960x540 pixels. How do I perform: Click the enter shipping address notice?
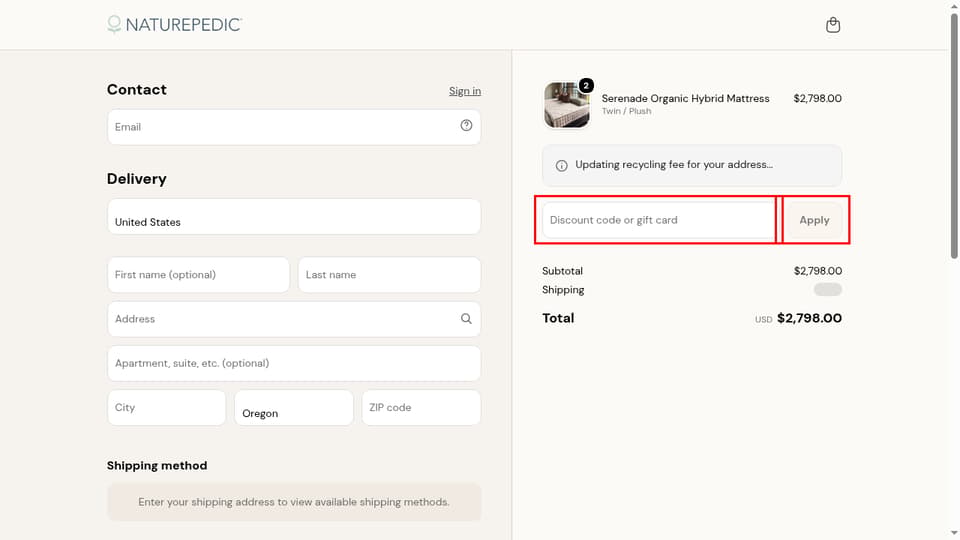(x=294, y=502)
